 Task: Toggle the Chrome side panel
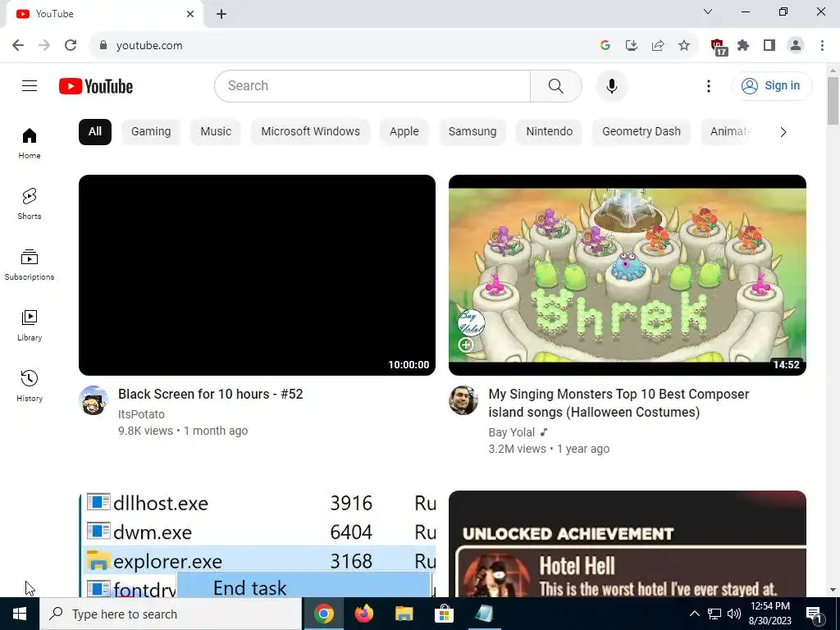coord(769,46)
